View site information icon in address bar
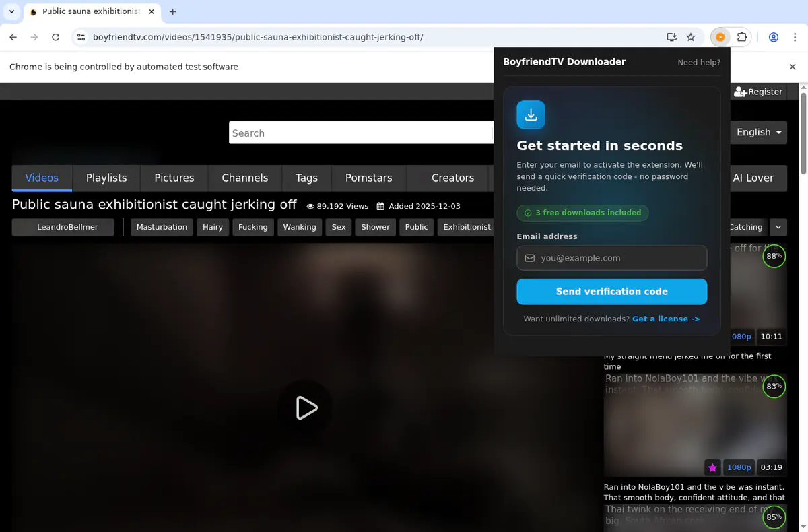 (x=81, y=37)
